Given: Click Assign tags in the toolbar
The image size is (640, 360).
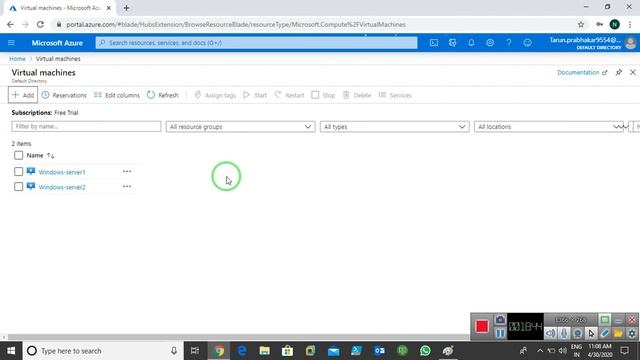Looking at the screenshot, I should coord(215,95).
